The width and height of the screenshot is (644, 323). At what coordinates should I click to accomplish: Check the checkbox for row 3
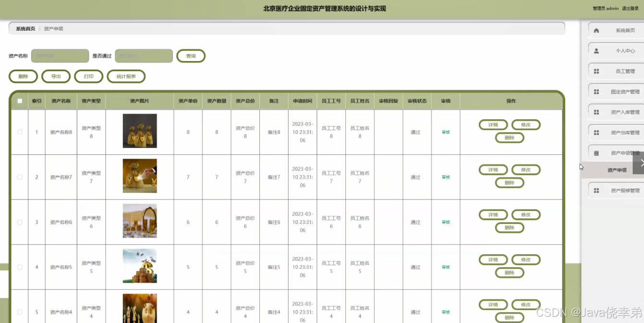[x=20, y=222]
